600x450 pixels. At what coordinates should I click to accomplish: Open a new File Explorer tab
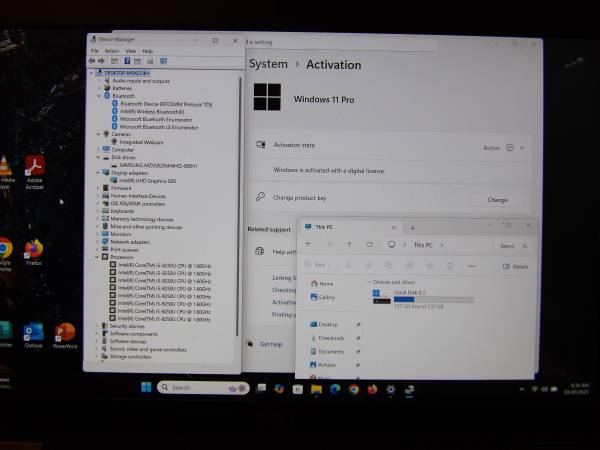click(411, 228)
